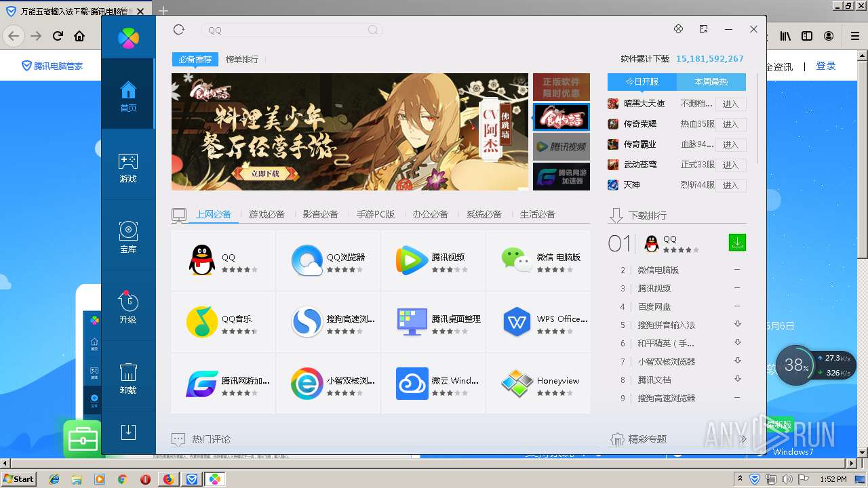
Task: Open the Windows Start button
Action: click(x=18, y=479)
